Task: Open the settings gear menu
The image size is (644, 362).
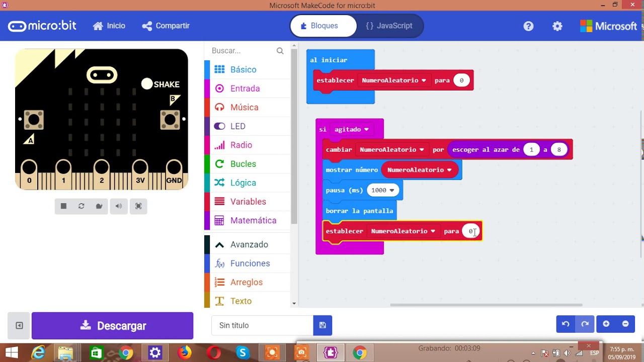Action: [x=557, y=26]
